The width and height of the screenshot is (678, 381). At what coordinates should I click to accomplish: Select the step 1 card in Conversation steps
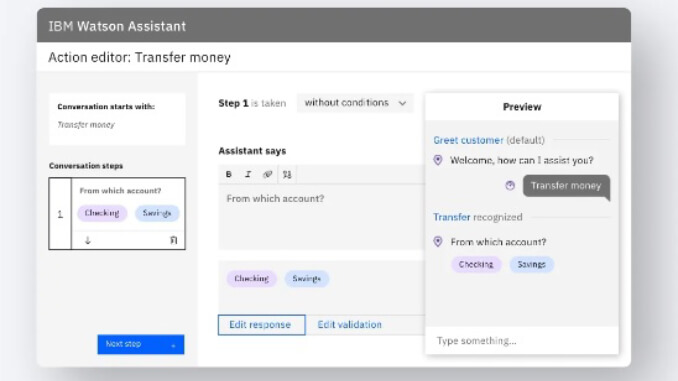point(117,214)
